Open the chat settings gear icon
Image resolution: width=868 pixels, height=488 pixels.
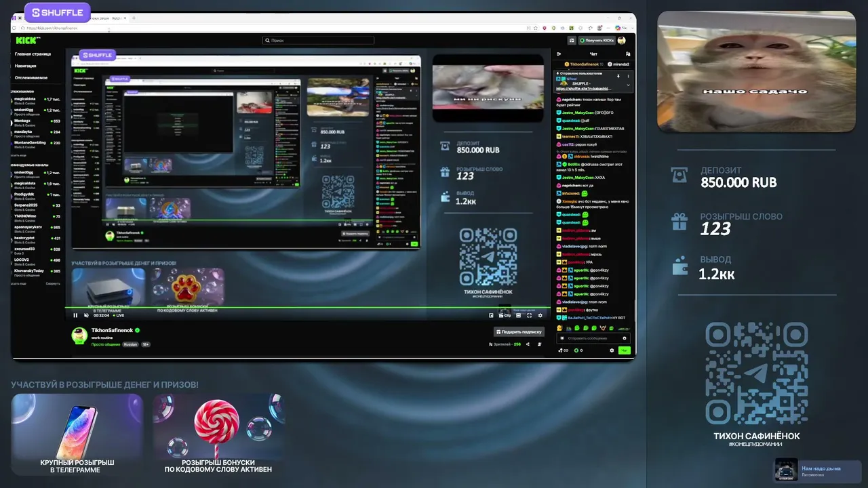612,350
